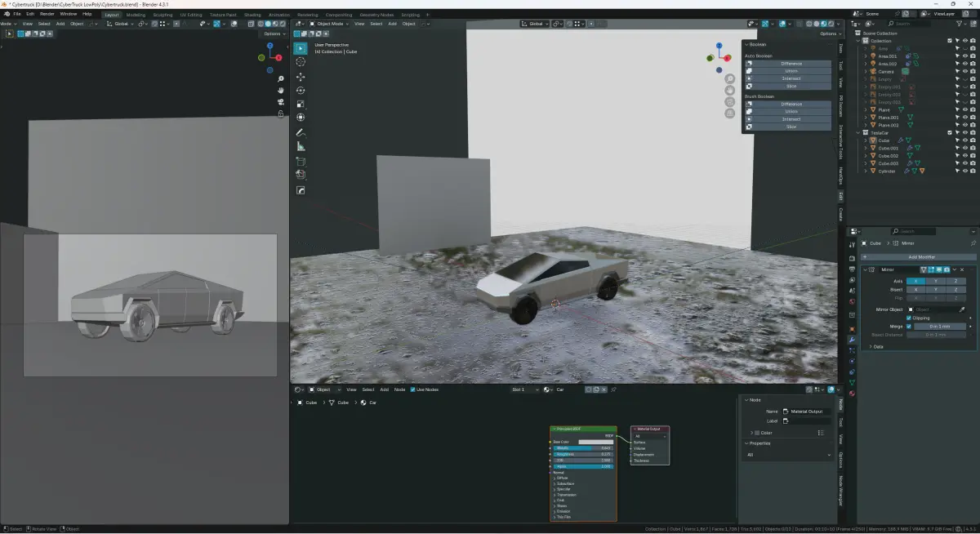Select the Move tool in the main viewport toolbar
The height and width of the screenshot is (534, 980).
301,77
